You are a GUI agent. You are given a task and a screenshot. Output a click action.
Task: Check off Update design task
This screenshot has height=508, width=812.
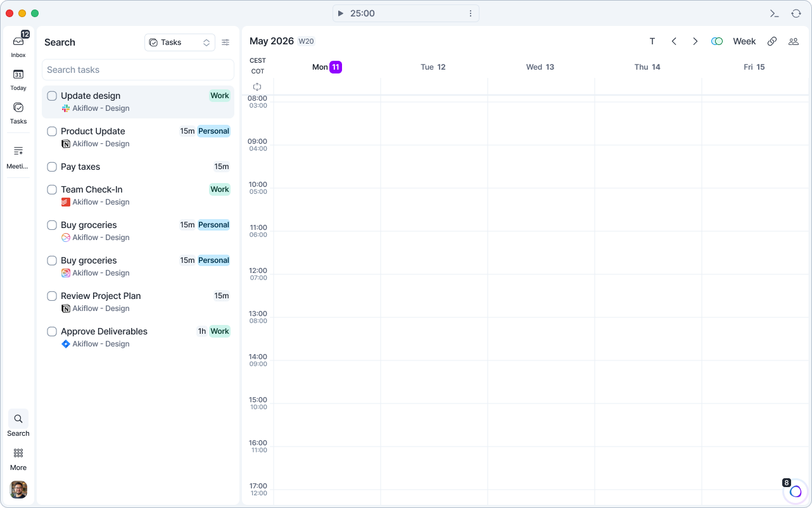point(52,96)
